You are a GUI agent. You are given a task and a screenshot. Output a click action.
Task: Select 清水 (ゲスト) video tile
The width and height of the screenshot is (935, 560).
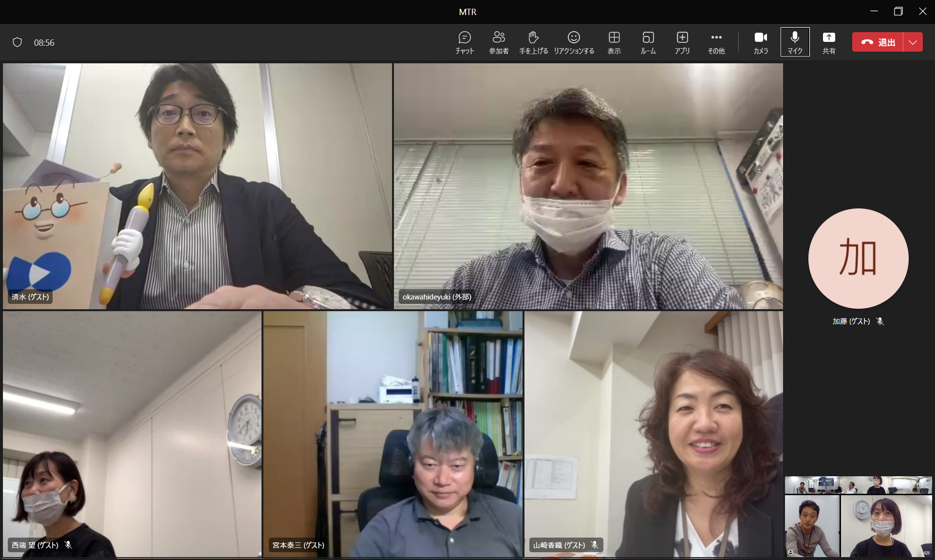(x=198, y=186)
